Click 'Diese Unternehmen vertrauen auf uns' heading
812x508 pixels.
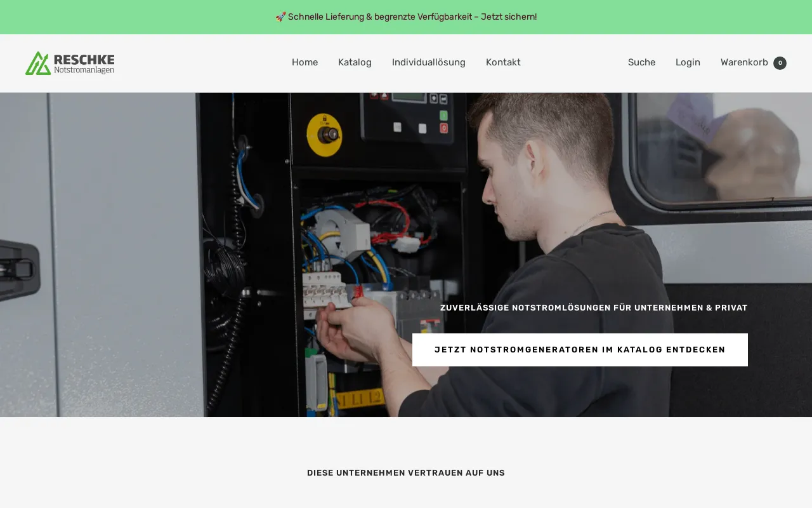pyautogui.click(x=406, y=472)
